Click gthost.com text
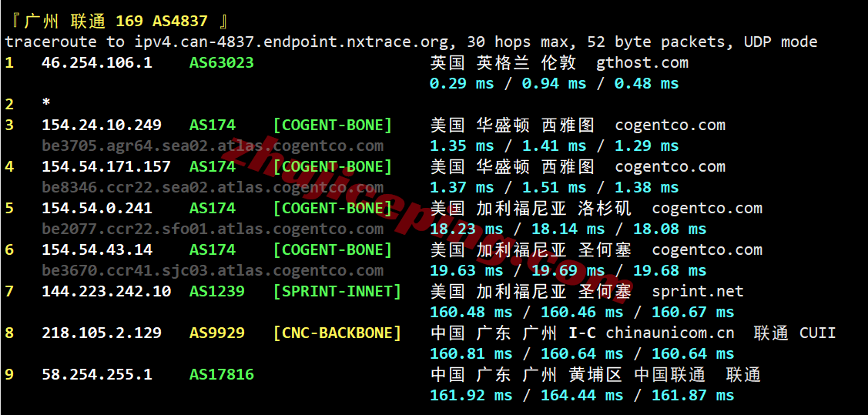868x415 pixels. pos(642,63)
